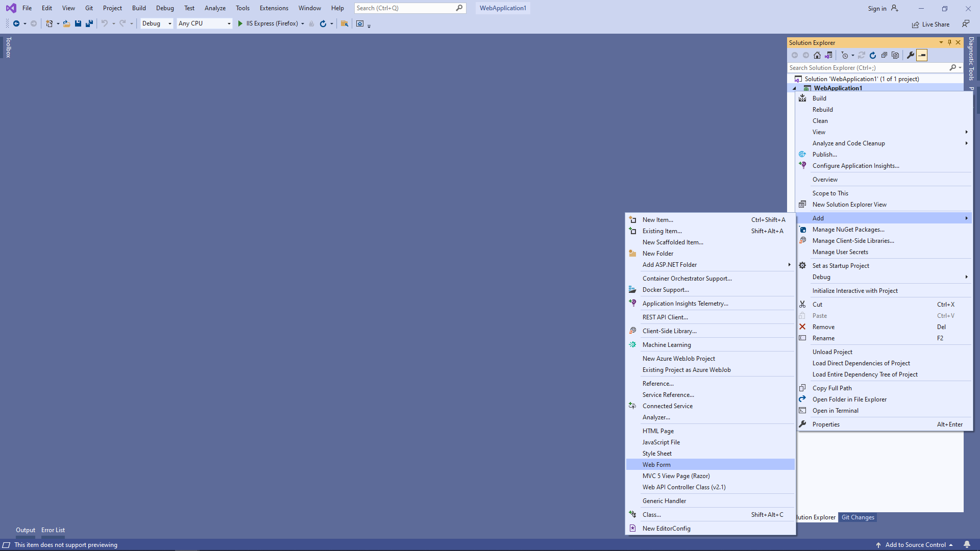Click the Undo icon in the toolbar
The height and width of the screenshot is (551, 980).
pos(104,23)
